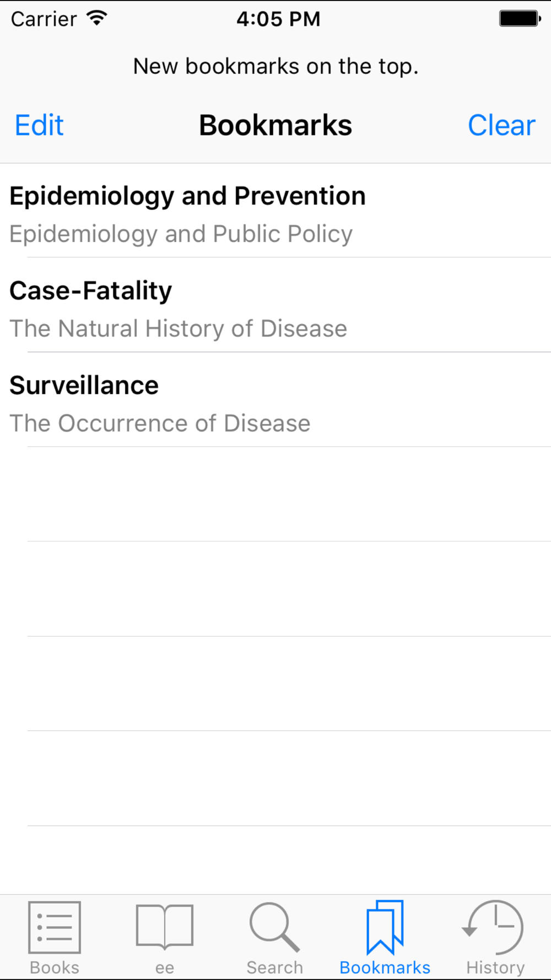Select The Natural History of Disease subtitle

(178, 329)
